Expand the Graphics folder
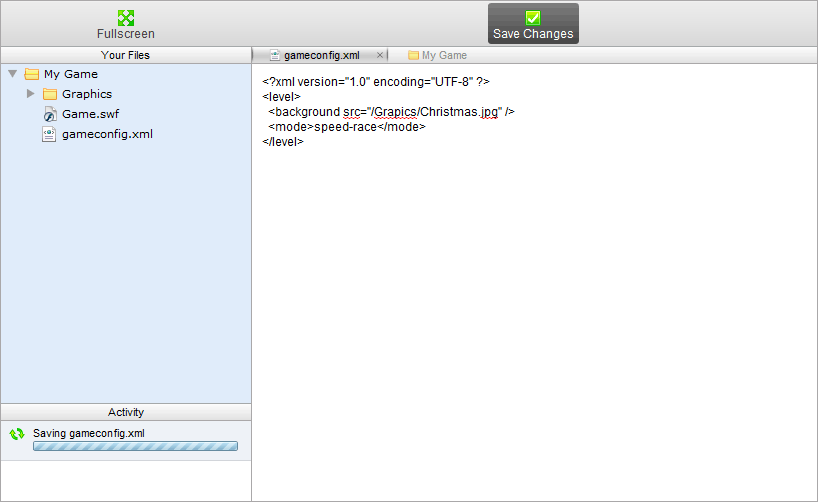The image size is (818, 502). tap(30, 94)
